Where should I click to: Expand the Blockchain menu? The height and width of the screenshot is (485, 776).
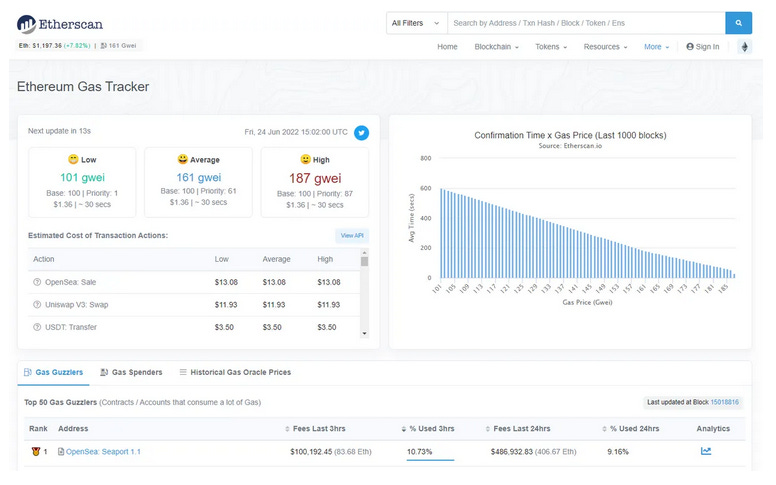[496, 47]
